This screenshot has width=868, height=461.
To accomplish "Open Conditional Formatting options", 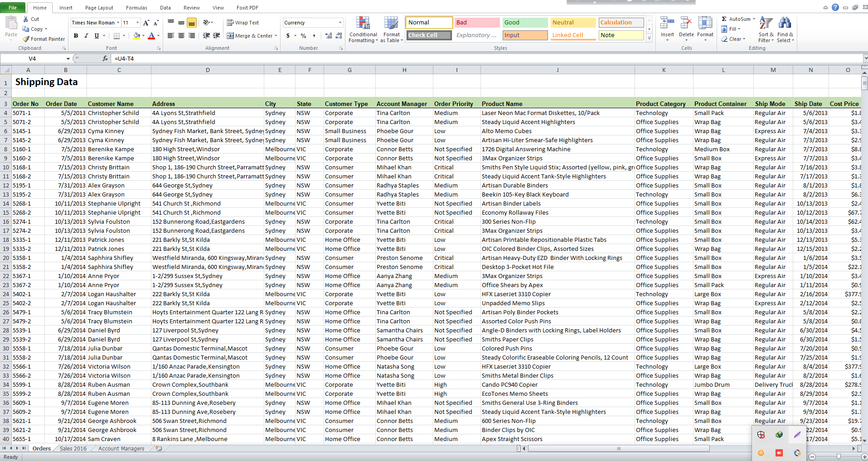I will tap(363, 29).
